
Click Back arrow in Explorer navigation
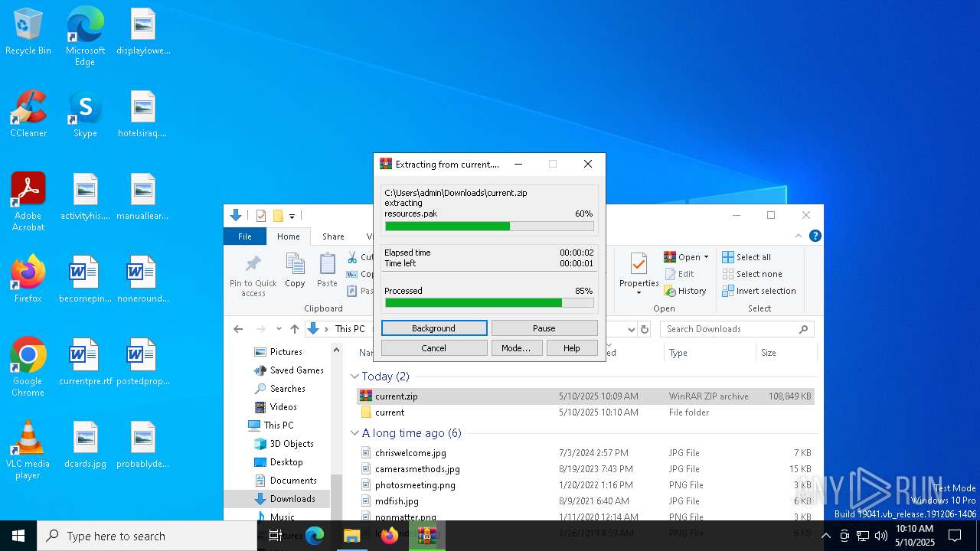tap(238, 329)
